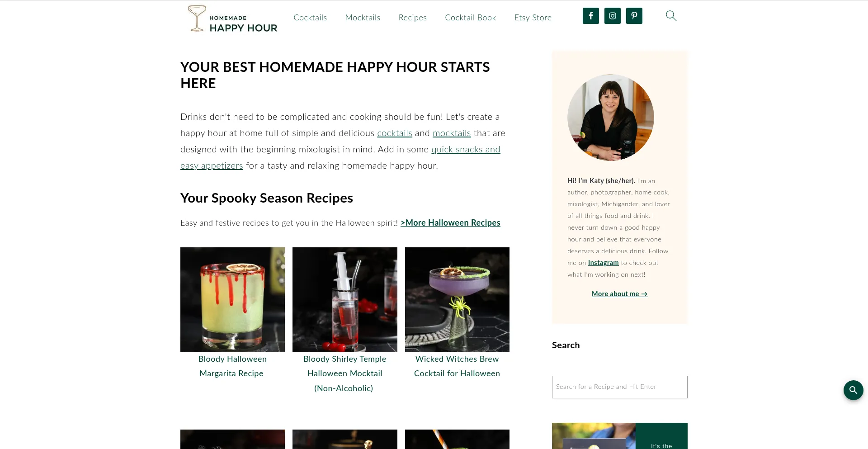Open the Facebook social icon
The width and height of the screenshot is (868, 449).
[x=590, y=16]
